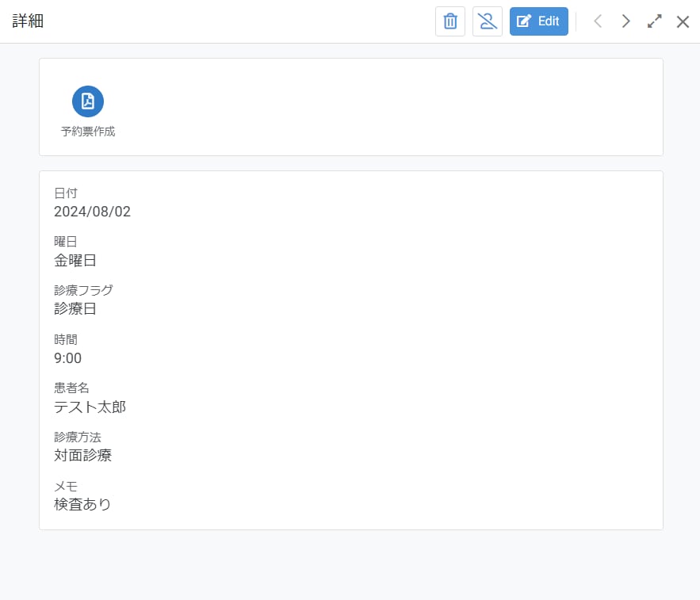Click the 詳細 panel title
Screen dimensions: 700x600
(x=28, y=21)
